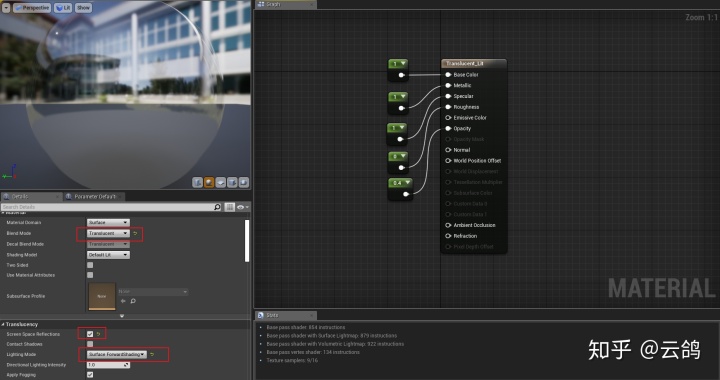Reset Blend Mode to default arrow
The width and height of the screenshot is (720, 380).
pos(135,234)
